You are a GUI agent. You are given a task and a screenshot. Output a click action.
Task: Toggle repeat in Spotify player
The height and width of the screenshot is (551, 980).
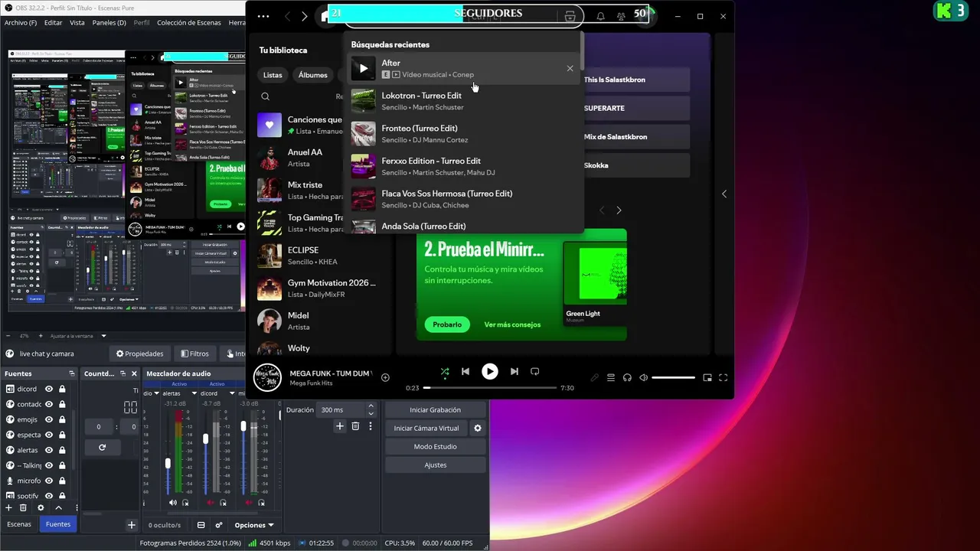coord(535,372)
